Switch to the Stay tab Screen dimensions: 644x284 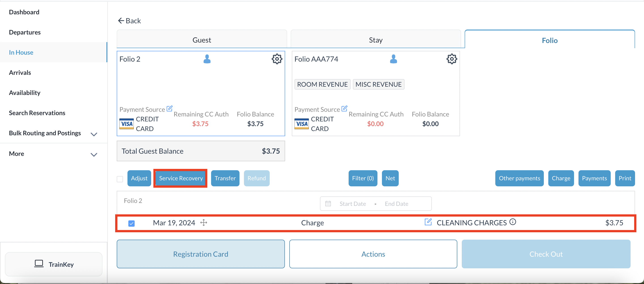[x=375, y=40]
